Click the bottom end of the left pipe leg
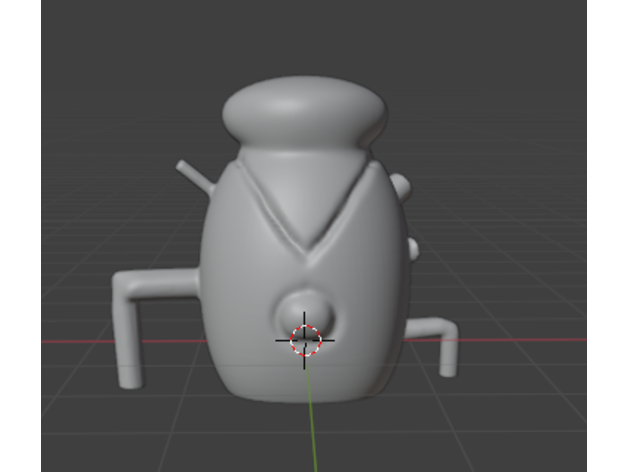Screen dimensions: 628x472 (x=130, y=380)
